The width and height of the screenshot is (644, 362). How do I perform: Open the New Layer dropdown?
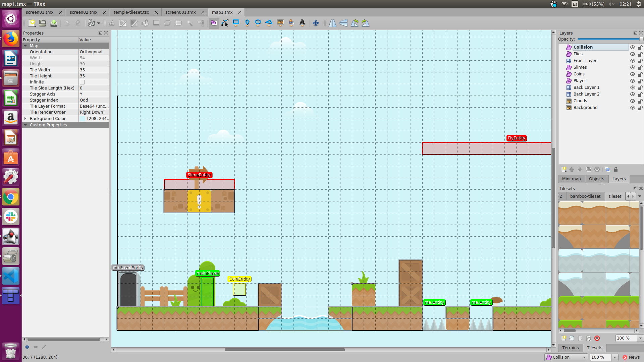pyautogui.click(x=563, y=169)
